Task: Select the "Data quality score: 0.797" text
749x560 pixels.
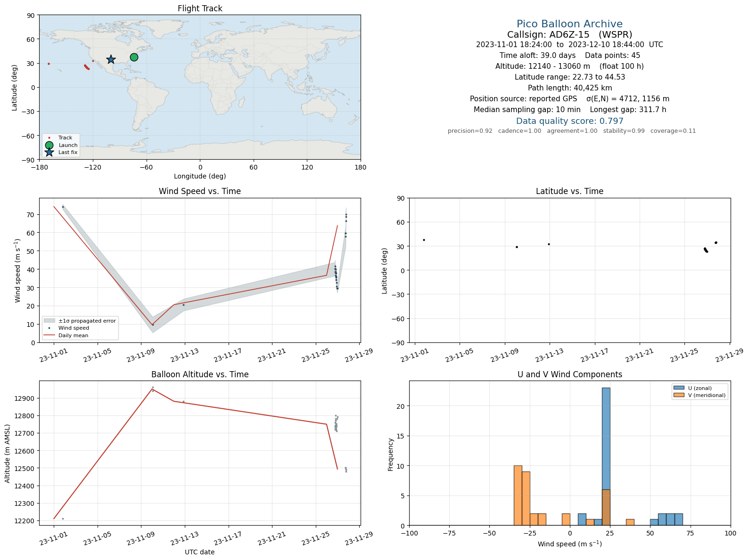Action: pyautogui.click(x=569, y=121)
